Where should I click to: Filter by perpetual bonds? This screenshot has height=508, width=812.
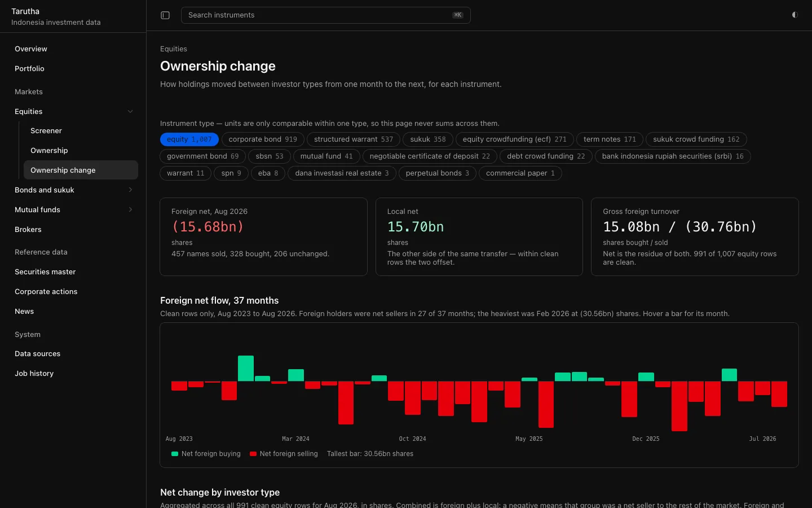point(438,173)
